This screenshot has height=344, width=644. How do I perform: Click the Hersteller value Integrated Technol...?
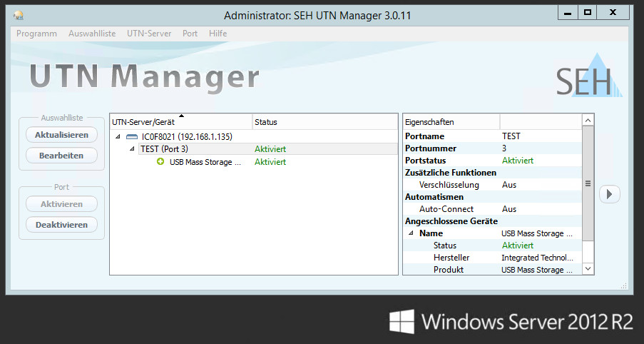(x=537, y=258)
